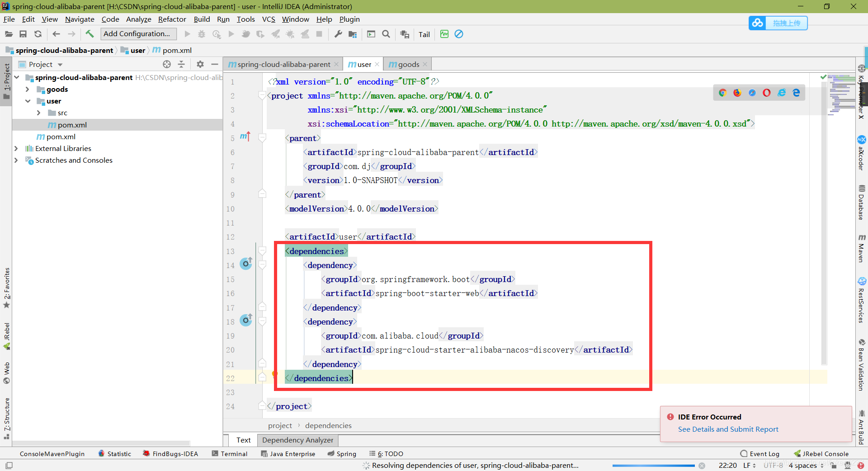Image resolution: width=868 pixels, height=471 pixels.
Task: Switch to Dependency Analyzer tab
Action: pos(297,440)
